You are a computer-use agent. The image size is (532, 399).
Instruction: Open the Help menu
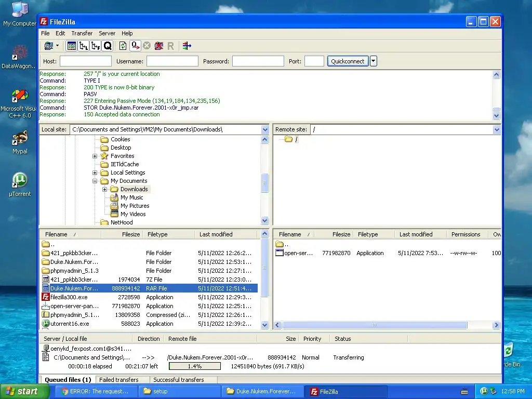[x=127, y=33]
